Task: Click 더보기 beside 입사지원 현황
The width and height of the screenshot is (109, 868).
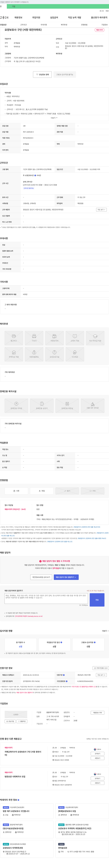Action: [105, 631]
